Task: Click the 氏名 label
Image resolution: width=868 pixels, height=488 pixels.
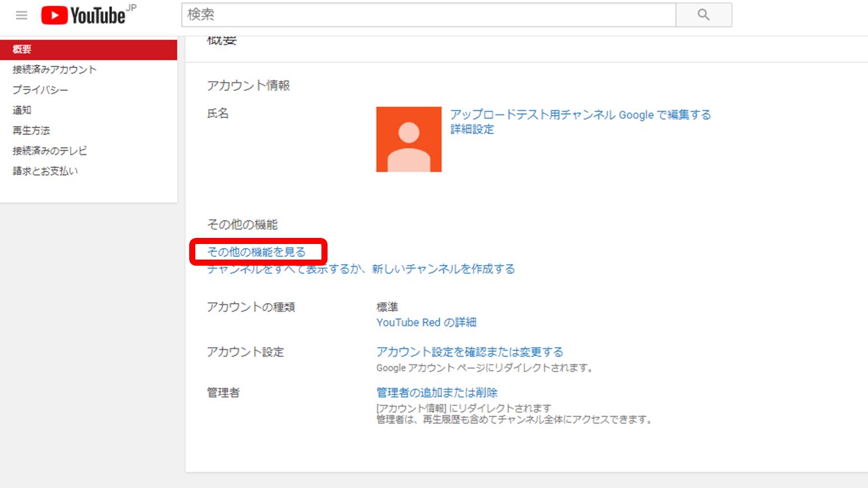Action: tap(218, 113)
